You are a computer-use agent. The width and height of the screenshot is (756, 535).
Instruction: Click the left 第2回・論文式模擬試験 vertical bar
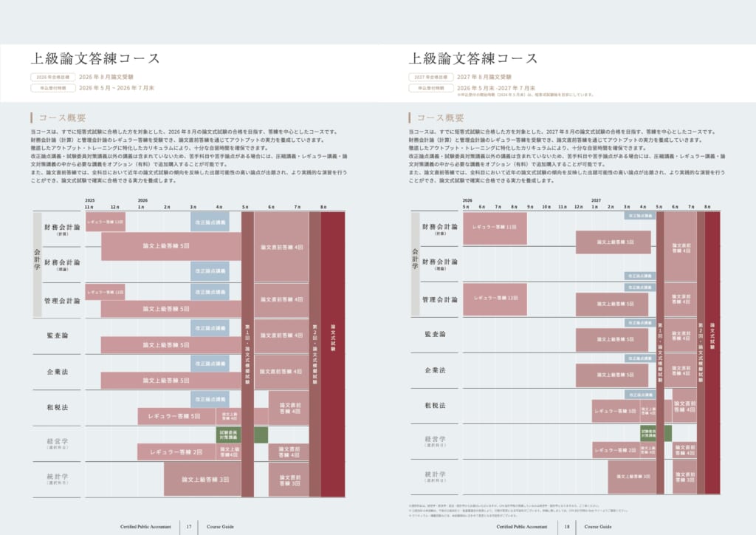tap(315, 354)
